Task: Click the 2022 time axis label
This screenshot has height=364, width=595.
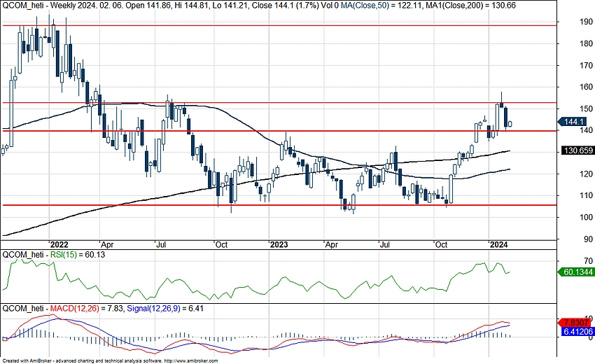Action: [59, 245]
